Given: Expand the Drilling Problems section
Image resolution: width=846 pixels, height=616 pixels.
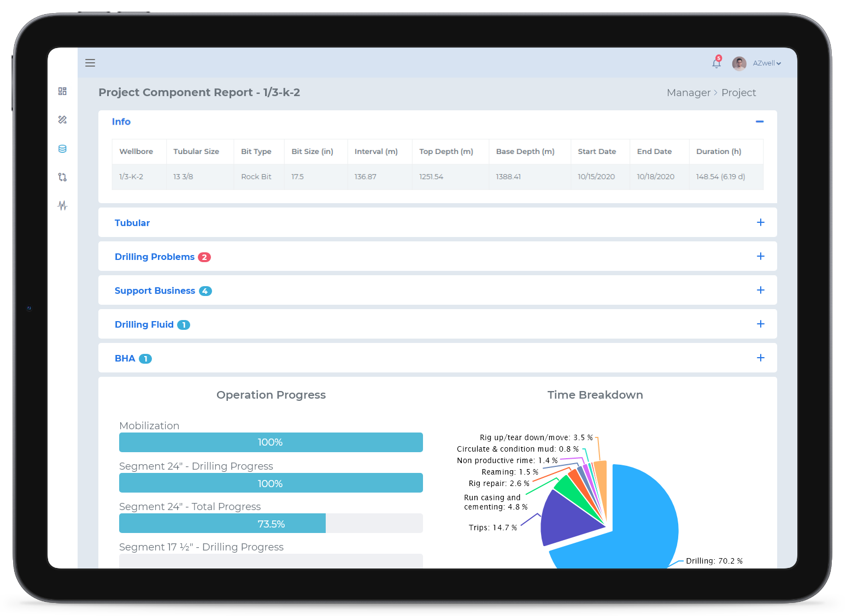Looking at the screenshot, I should pos(760,256).
